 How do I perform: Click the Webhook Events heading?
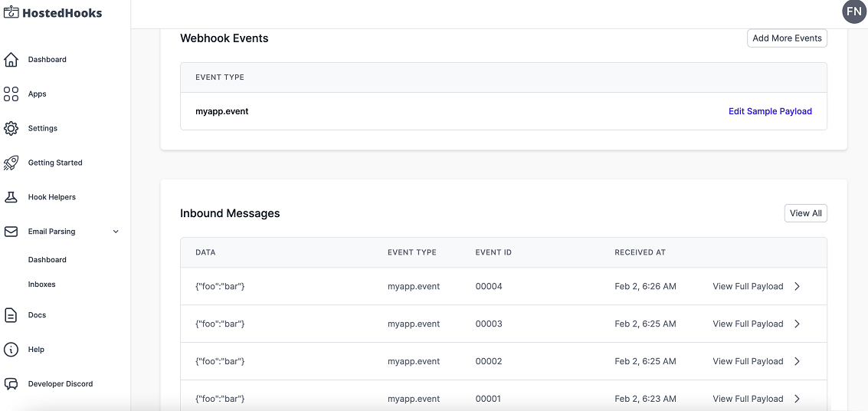coord(224,38)
